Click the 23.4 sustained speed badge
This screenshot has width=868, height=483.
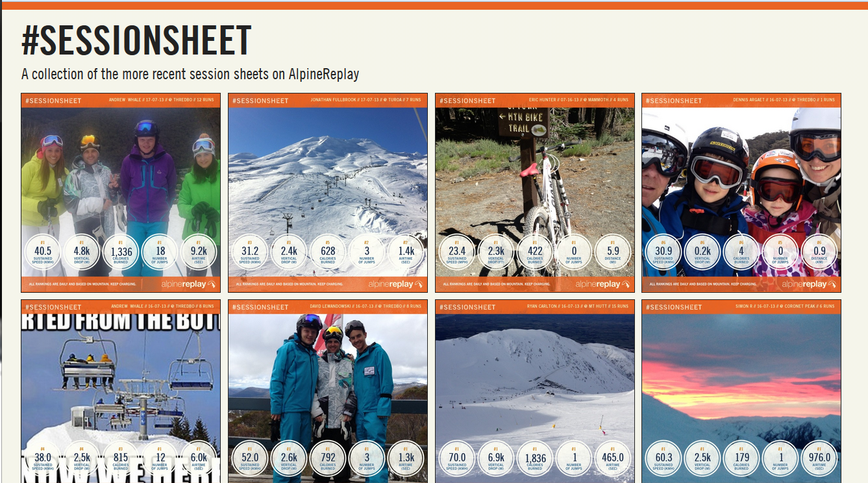pos(457,252)
